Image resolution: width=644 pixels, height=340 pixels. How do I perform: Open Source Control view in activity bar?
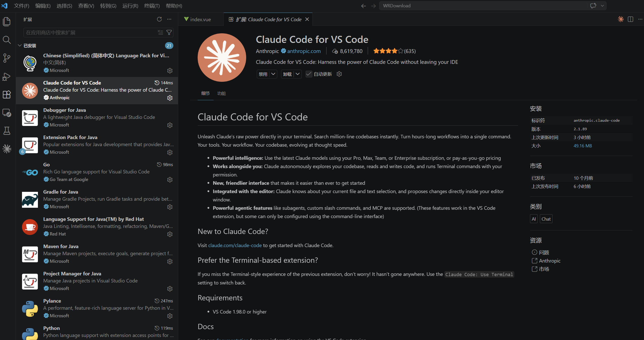pos(7,58)
